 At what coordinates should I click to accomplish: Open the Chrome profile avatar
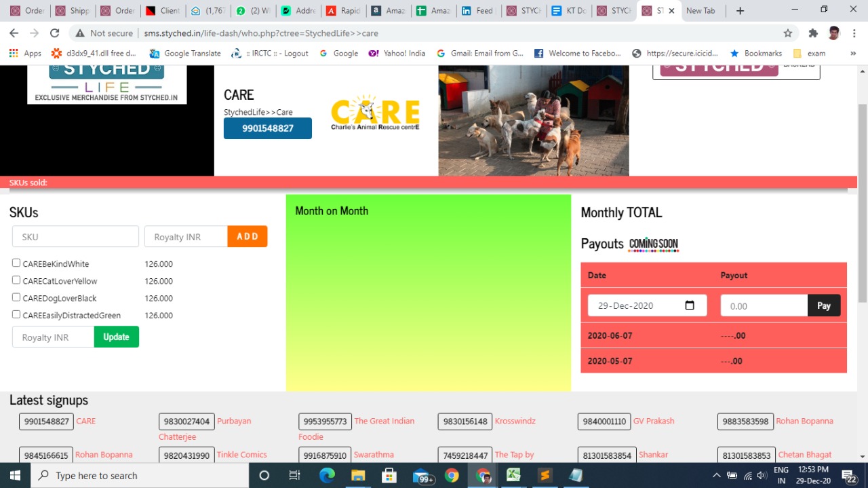tap(834, 33)
